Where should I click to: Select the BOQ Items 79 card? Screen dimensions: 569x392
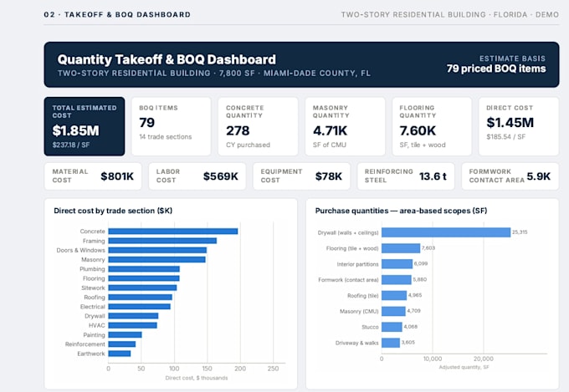pyautogui.click(x=171, y=126)
